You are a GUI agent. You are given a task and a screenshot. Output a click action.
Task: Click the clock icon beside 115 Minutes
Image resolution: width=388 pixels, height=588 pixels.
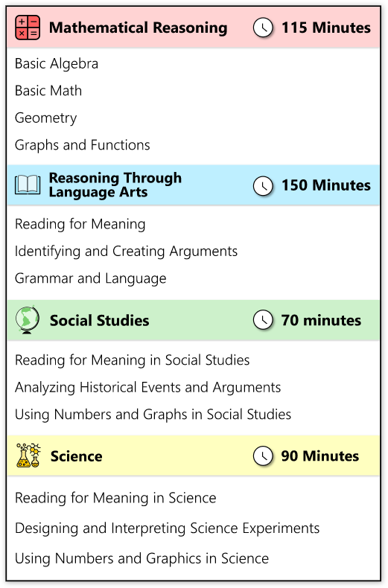tap(263, 28)
